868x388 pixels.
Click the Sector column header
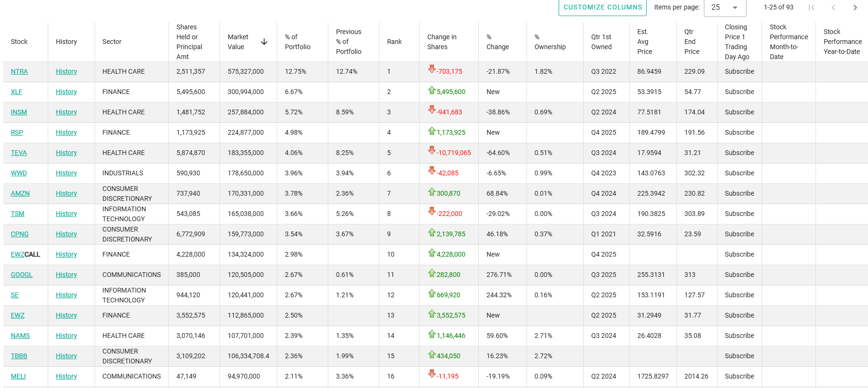point(112,42)
